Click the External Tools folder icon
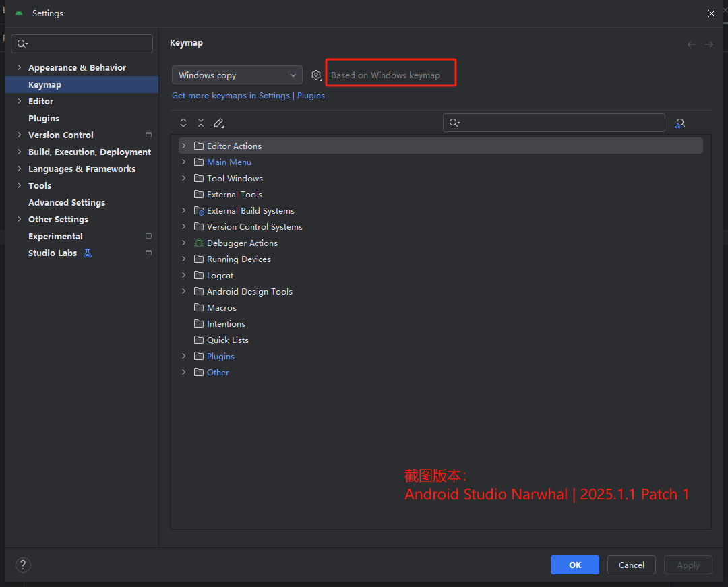This screenshot has width=728, height=587. coord(199,194)
